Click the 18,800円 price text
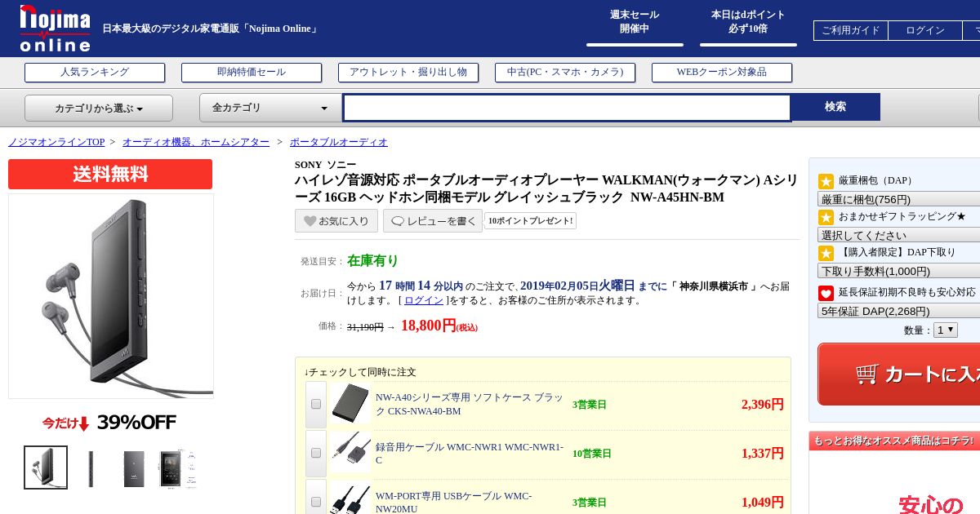 [428, 326]
